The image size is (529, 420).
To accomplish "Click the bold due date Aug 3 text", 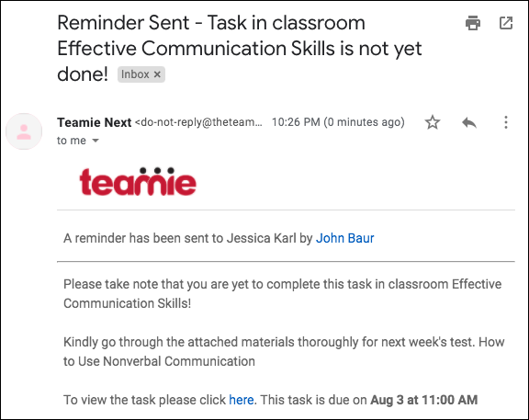I will coord(423,400).
